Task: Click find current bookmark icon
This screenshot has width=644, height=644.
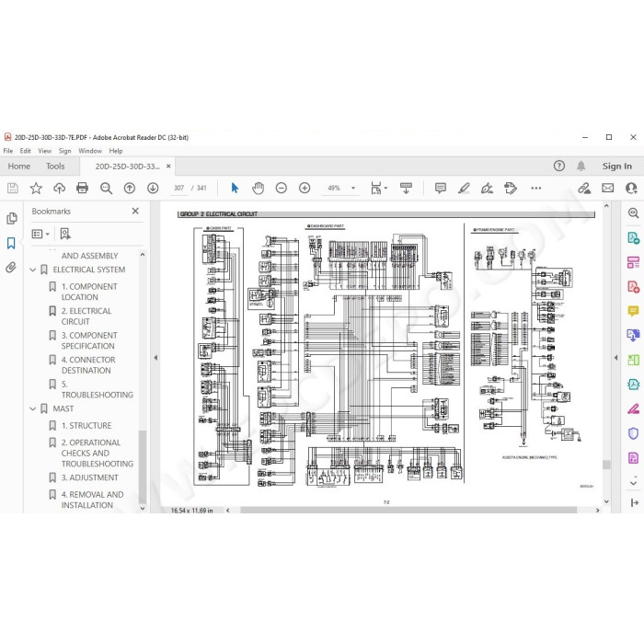Action: (x=65, y=234)
